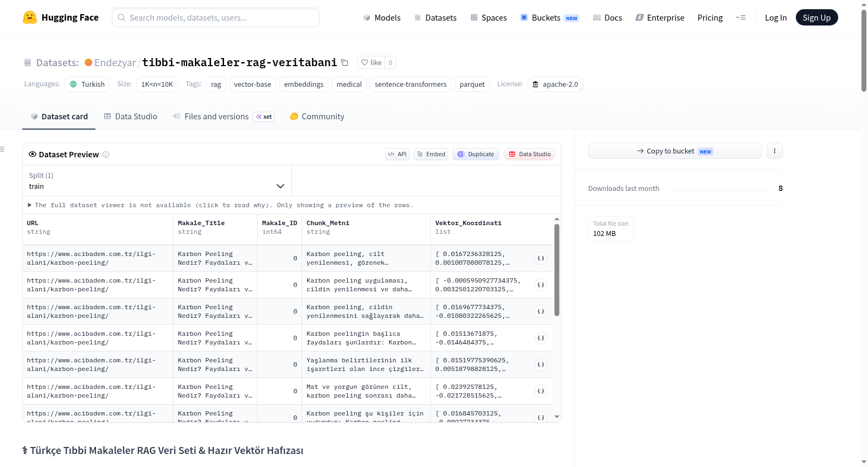
Task: Click the Turkish language tag
Action: (x=87, y=84)
